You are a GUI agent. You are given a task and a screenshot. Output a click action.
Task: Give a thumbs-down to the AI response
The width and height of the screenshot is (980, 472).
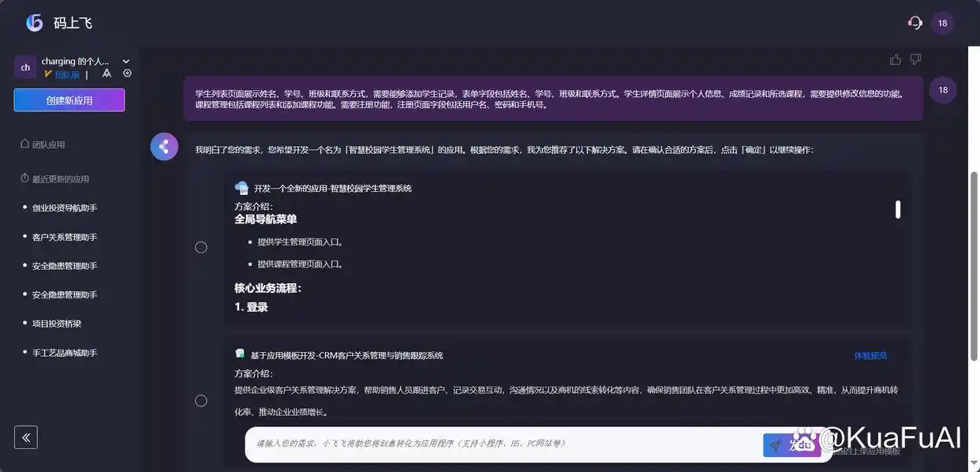[915, 58]
